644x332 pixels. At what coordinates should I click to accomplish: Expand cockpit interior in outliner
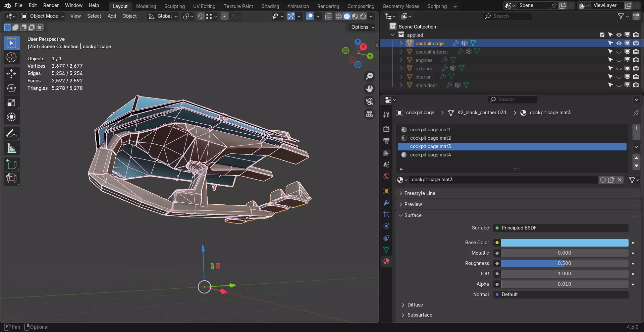401,52
